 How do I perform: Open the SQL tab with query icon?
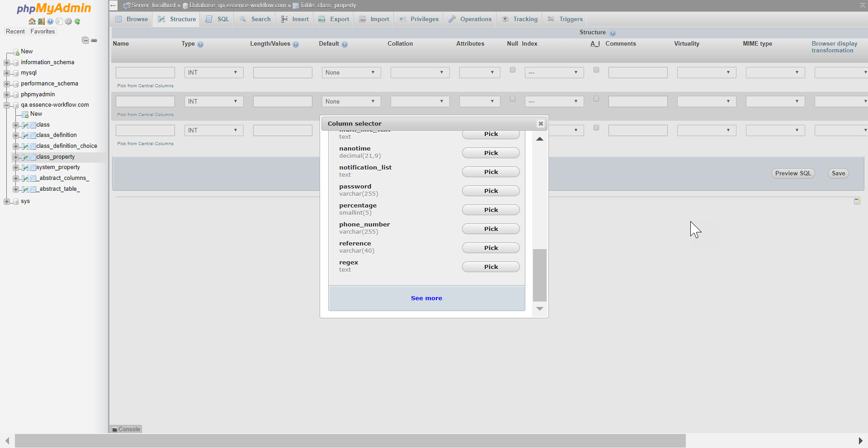point(217,19)
